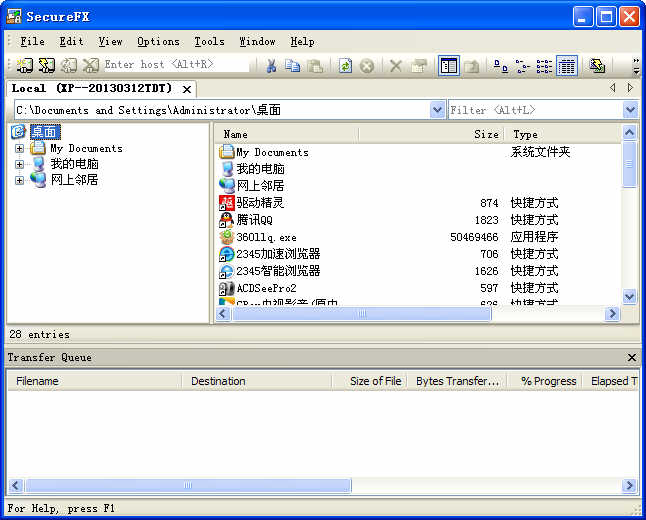Expand the My Documents tree node
The image size is (646, 520).
click(x=19, y=148)
